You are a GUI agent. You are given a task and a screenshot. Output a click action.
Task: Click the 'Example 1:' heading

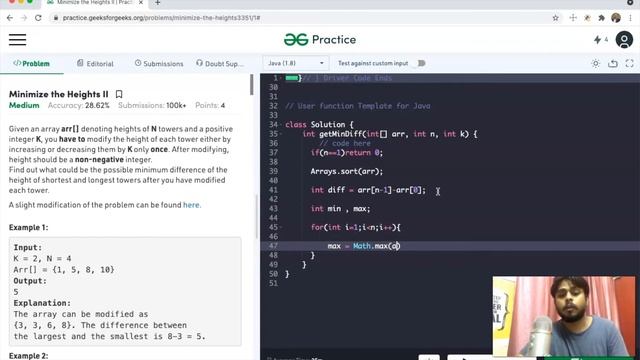point(29,227)
